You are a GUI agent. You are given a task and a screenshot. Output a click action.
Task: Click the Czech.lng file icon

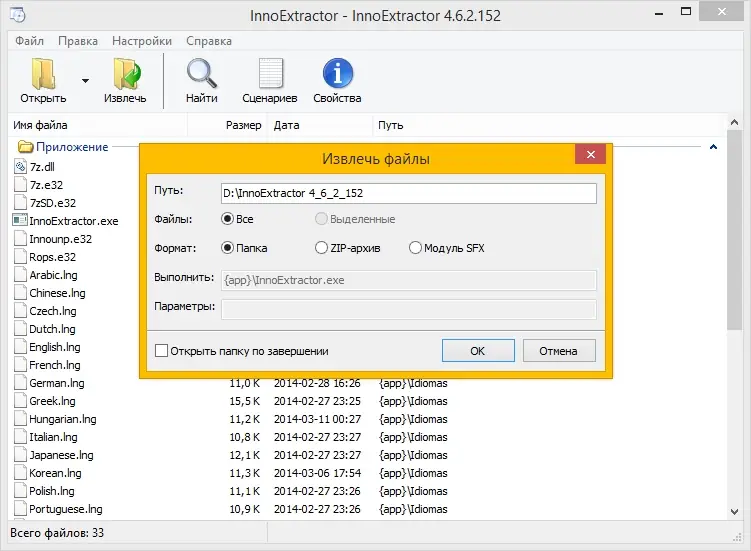point(20,310)
